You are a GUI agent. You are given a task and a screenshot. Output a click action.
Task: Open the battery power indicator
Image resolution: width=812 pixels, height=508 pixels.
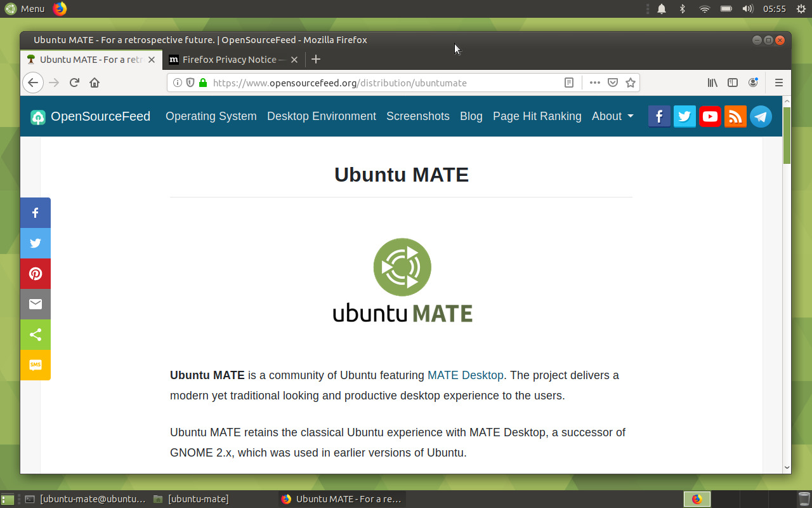pyautogui.click(x=726, y=9)
